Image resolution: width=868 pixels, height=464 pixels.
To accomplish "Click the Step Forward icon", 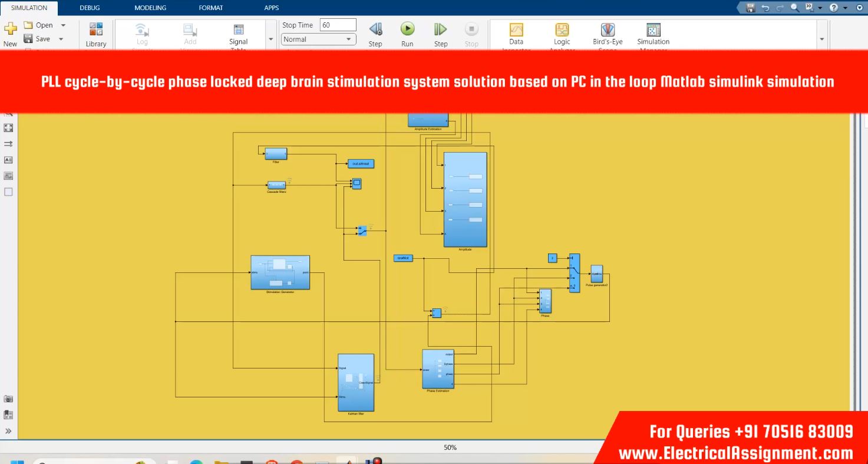I will pyautogui.click(x=440, y=29).
